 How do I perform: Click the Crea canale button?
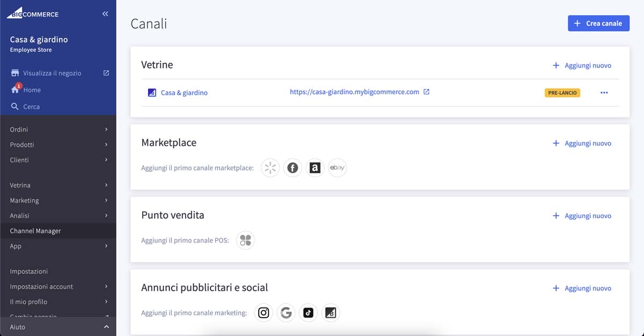coord(598,23)
